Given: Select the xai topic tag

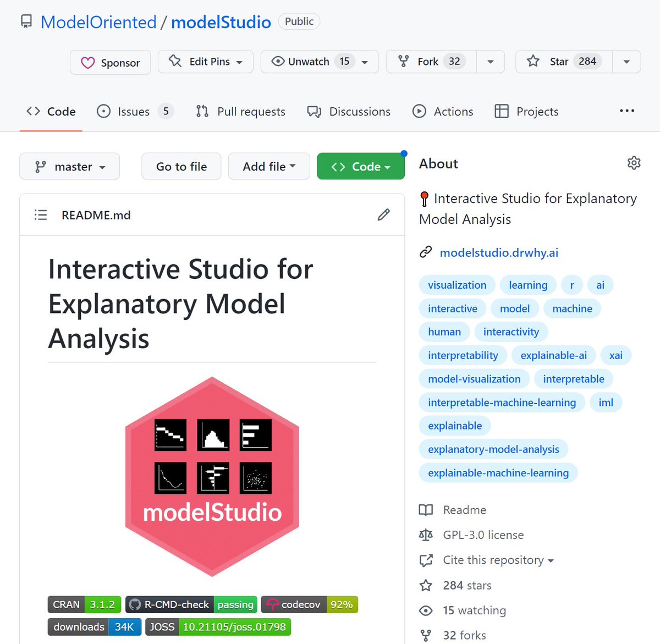Looking at the screenshot, I should point(616,355).
